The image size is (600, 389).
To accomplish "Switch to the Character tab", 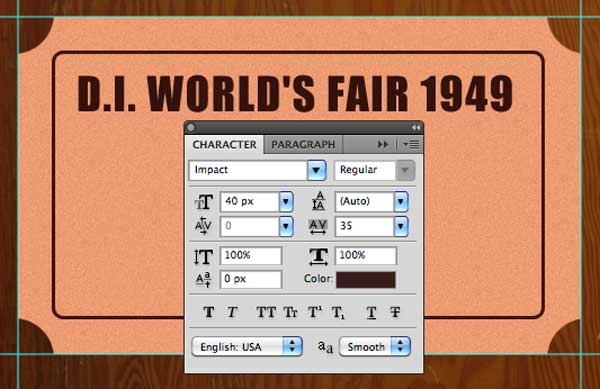I will click(x=224, y=145).
